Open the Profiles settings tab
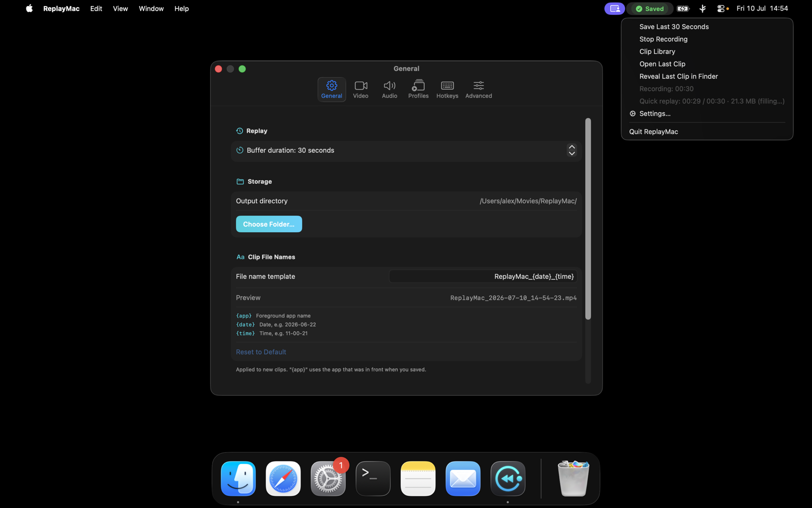Screen dimensions: 812x508 click(418, 89)
